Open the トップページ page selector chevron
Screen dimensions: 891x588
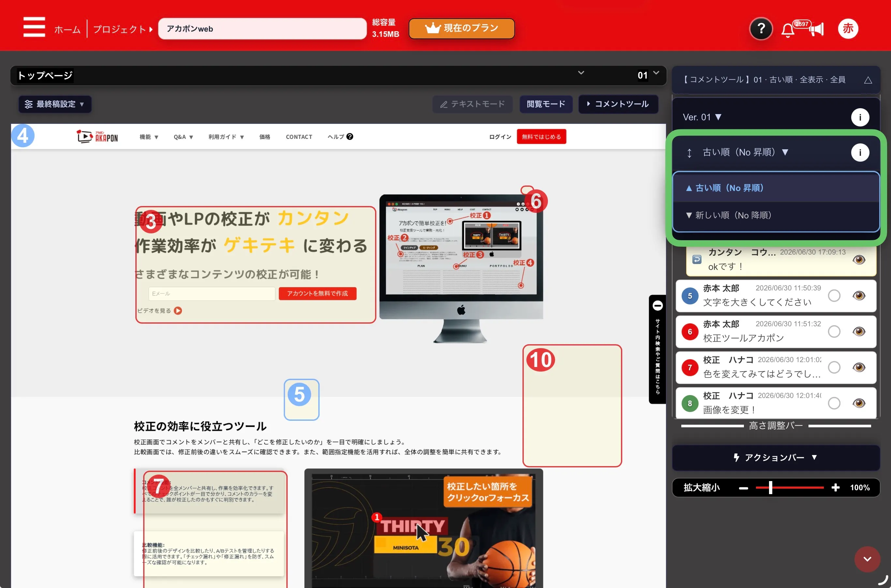581,73
